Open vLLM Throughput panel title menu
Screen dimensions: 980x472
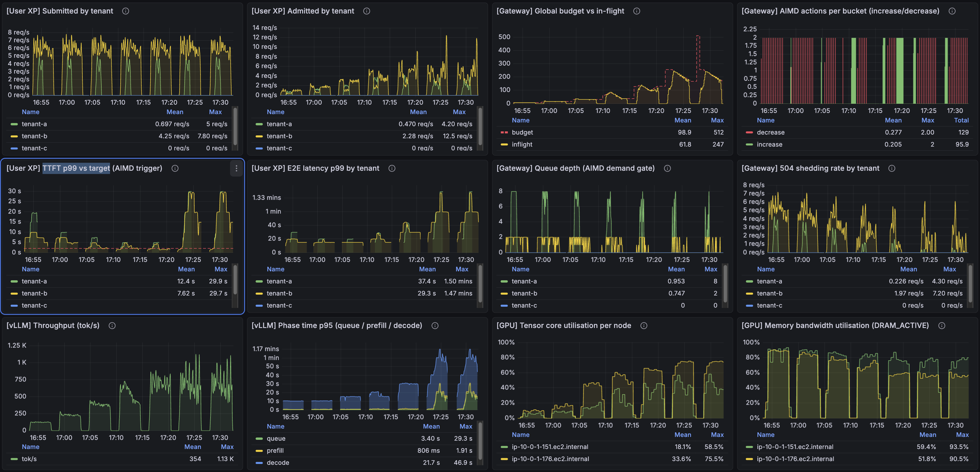[53, 325]
